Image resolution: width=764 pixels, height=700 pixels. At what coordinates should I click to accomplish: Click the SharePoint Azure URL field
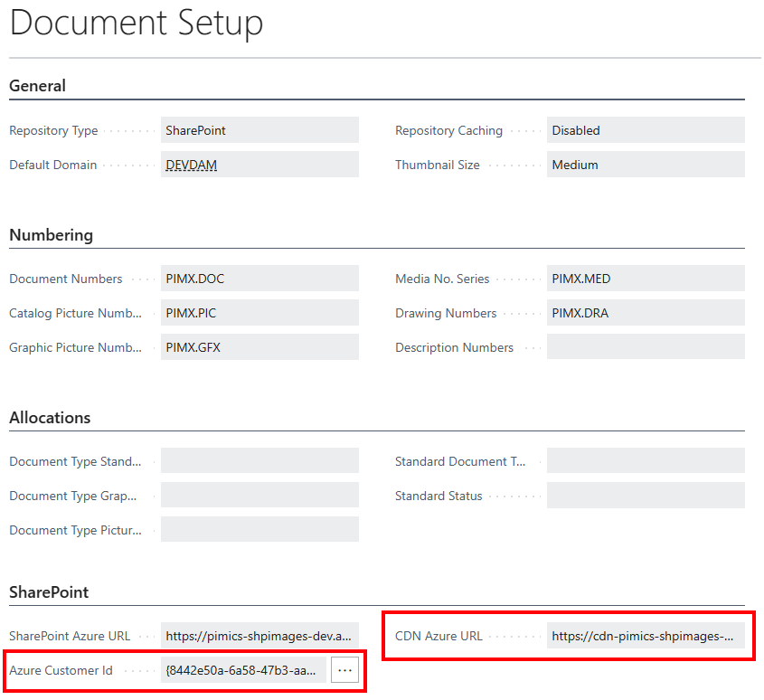(259, 636)
